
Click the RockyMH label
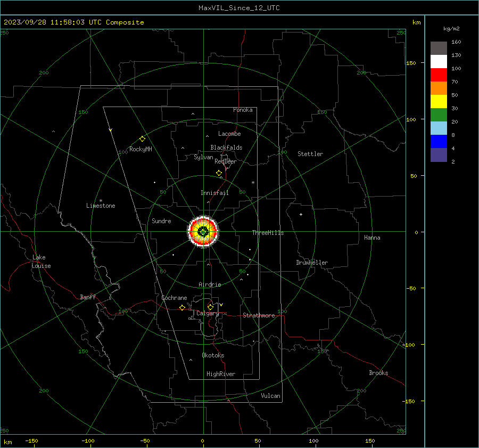(141, 149)
